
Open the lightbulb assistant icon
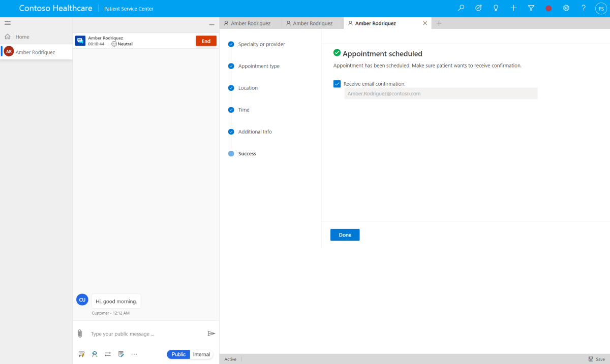click(x=496, y=8)
